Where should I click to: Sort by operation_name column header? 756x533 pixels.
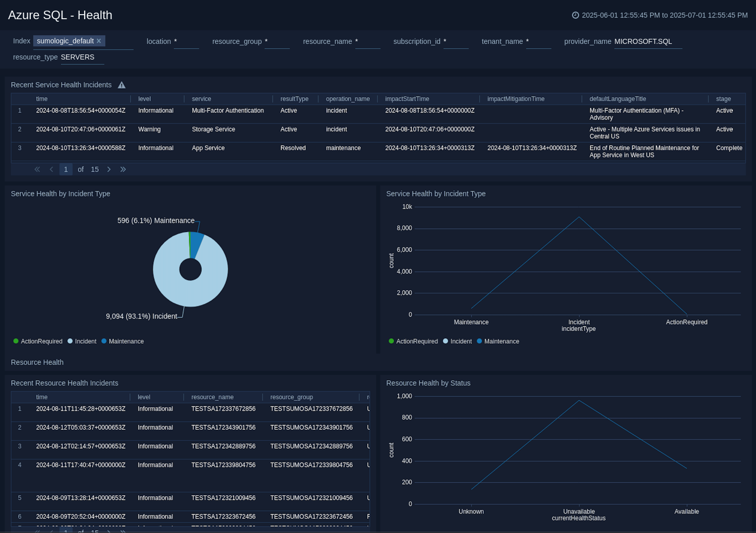coord(348,99)
